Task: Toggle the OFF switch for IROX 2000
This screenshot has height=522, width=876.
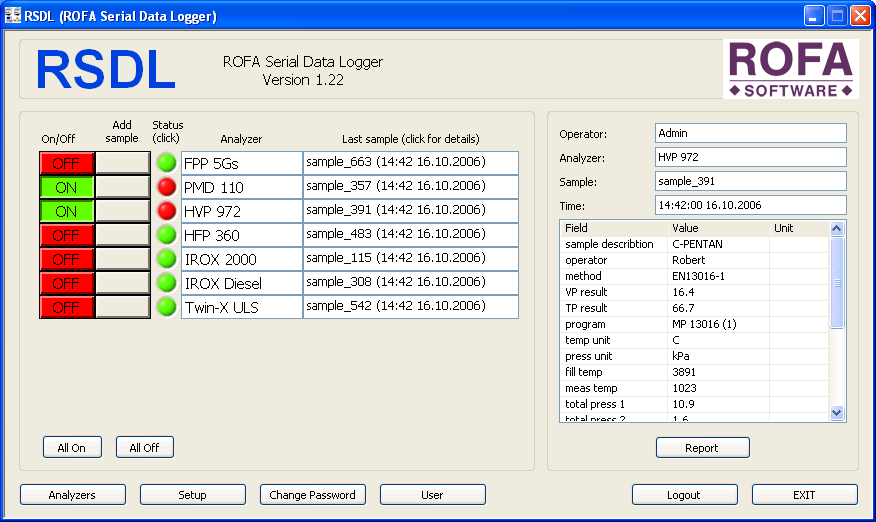Action: (x=66, y=259)
